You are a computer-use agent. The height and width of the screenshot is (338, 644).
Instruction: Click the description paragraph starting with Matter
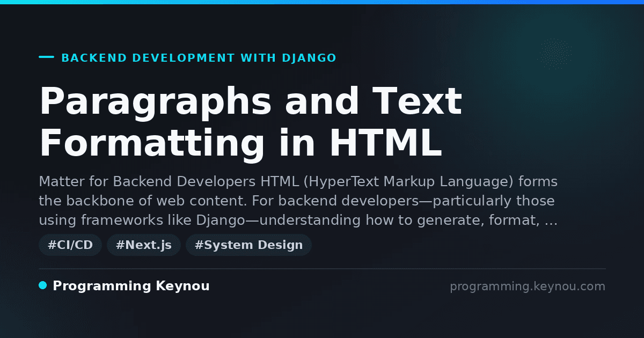pos(298,201)
